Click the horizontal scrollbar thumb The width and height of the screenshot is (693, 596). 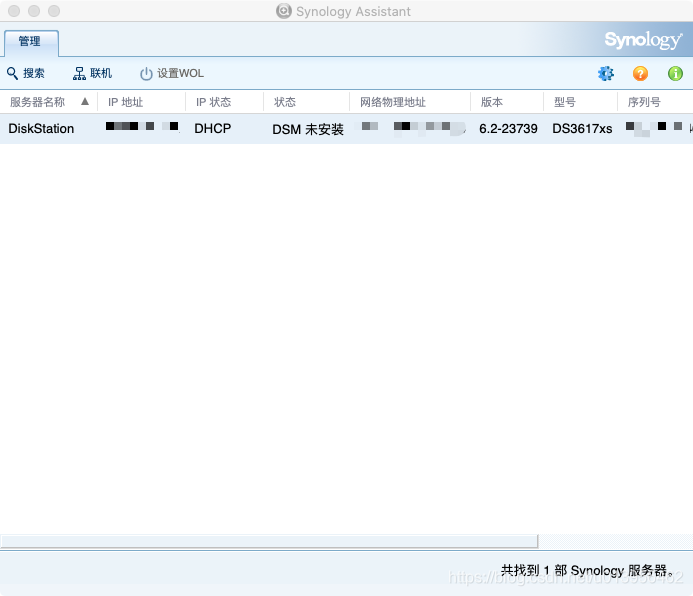coord(269,541)
